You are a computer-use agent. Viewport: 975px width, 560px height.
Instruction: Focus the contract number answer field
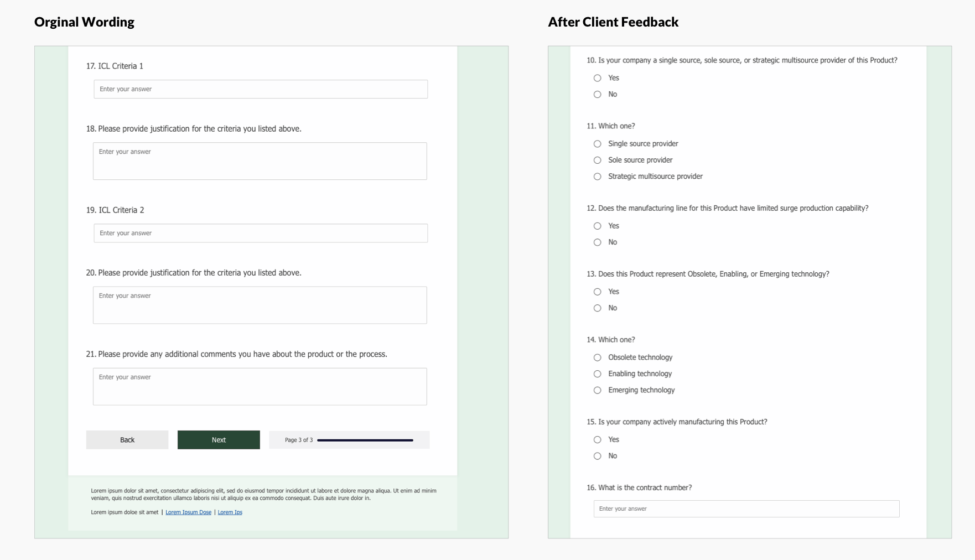click(746, 509)
